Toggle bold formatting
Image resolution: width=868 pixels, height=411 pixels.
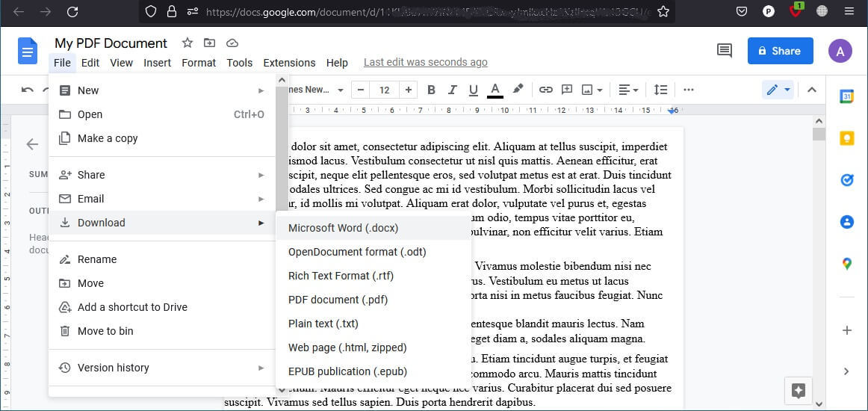(x=431, y=90)
